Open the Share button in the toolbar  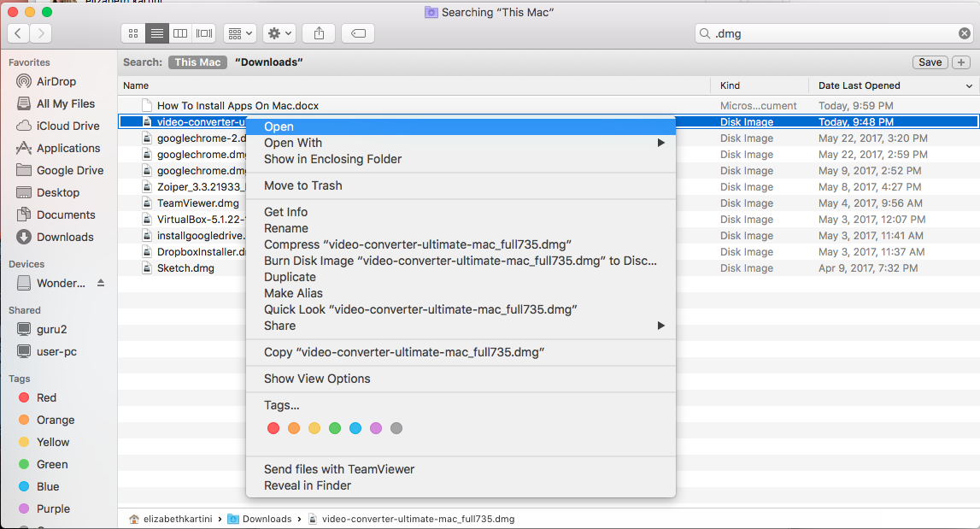click(317, 33)
